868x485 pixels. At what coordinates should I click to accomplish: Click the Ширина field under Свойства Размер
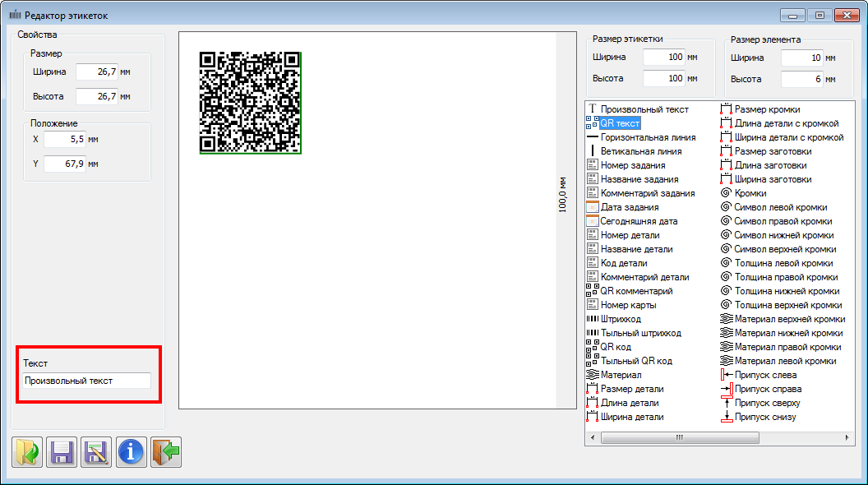[x=97, y=72]
